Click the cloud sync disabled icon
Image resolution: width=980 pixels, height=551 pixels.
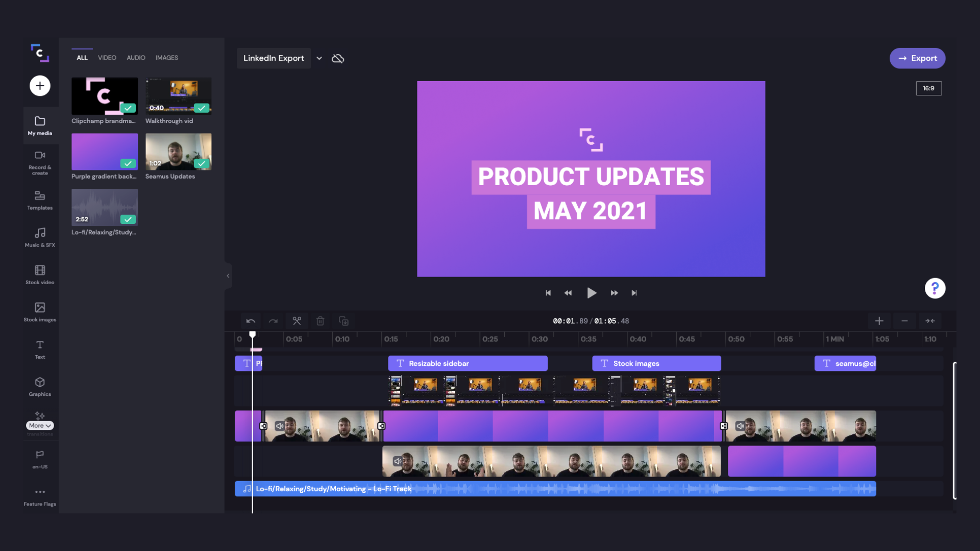(x=338, y=58)
